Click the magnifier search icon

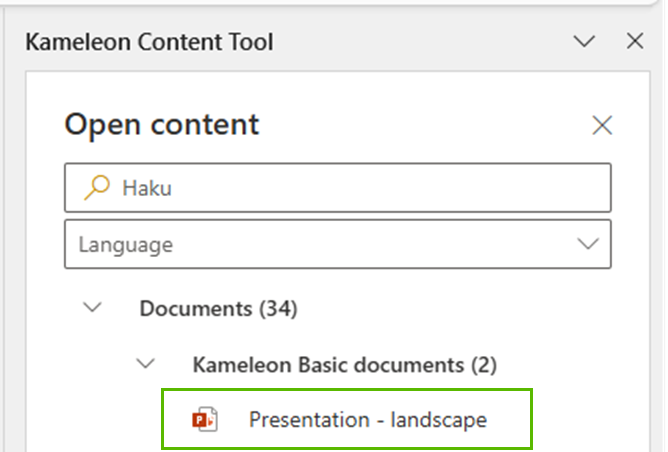pyautogui.click(x=98, y=187)
